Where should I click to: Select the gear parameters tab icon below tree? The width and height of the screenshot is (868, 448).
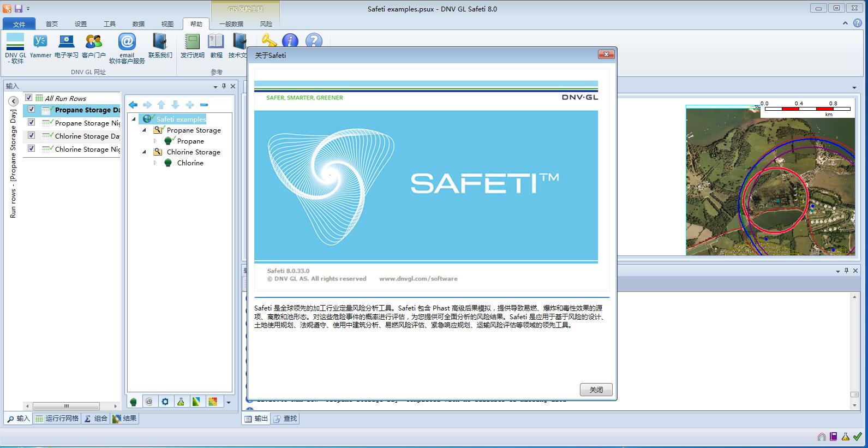coord(165,402)
